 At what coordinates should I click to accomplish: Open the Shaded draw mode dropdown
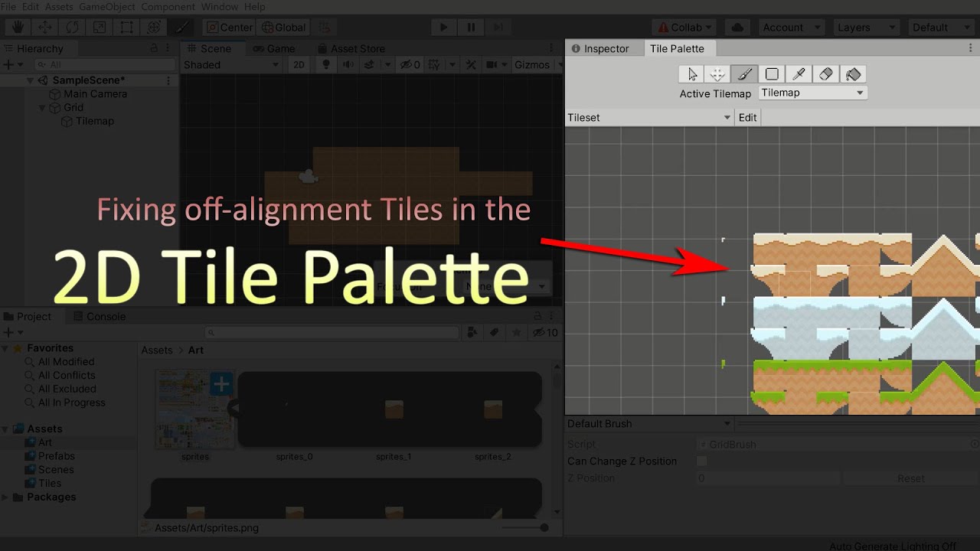click(x=232, y=65)
